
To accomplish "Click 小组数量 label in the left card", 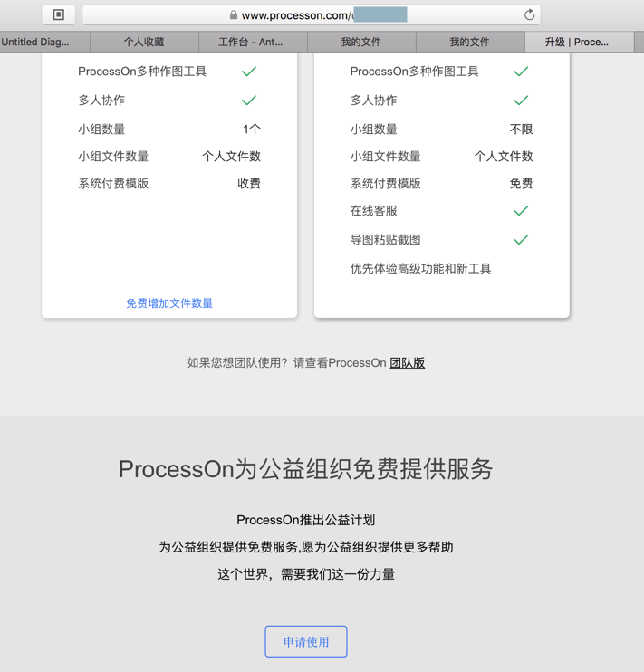I will coord(101,130).
